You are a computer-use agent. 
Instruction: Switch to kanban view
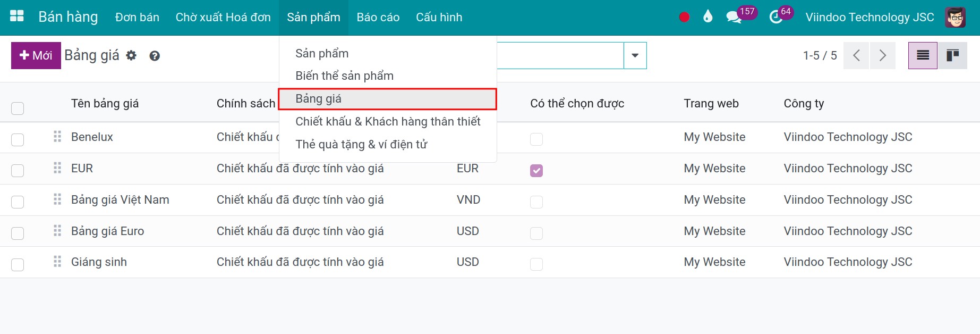952,55
